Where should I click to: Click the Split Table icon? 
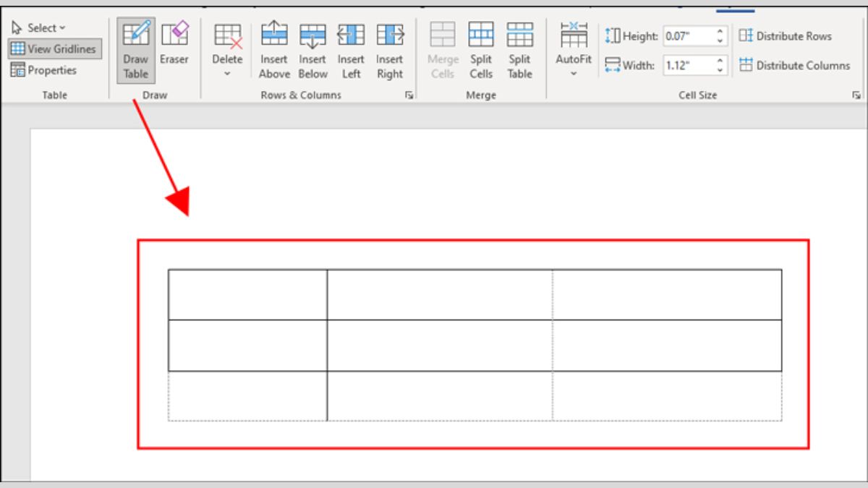pos(519,50)
